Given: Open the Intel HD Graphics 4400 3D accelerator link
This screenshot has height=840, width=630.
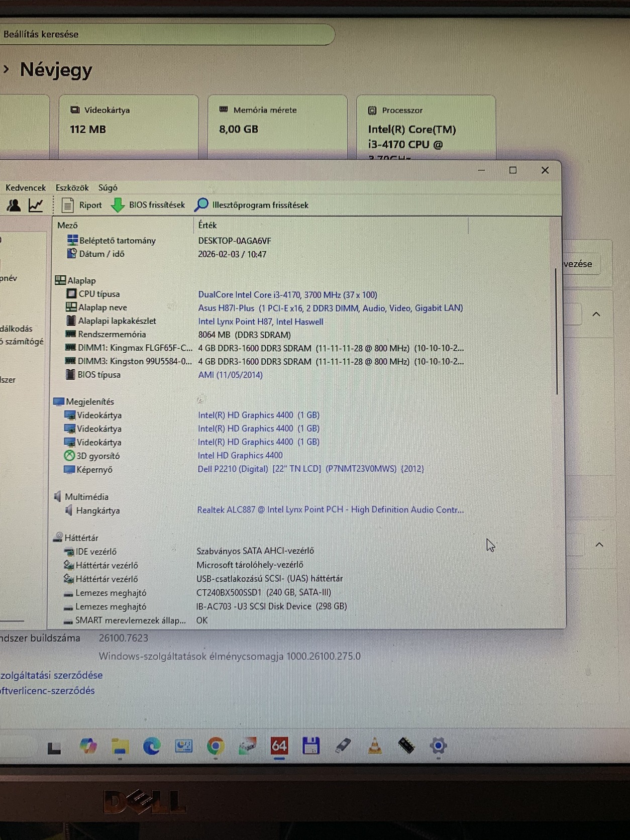Looking at the screenshot, I should [240, 455].
